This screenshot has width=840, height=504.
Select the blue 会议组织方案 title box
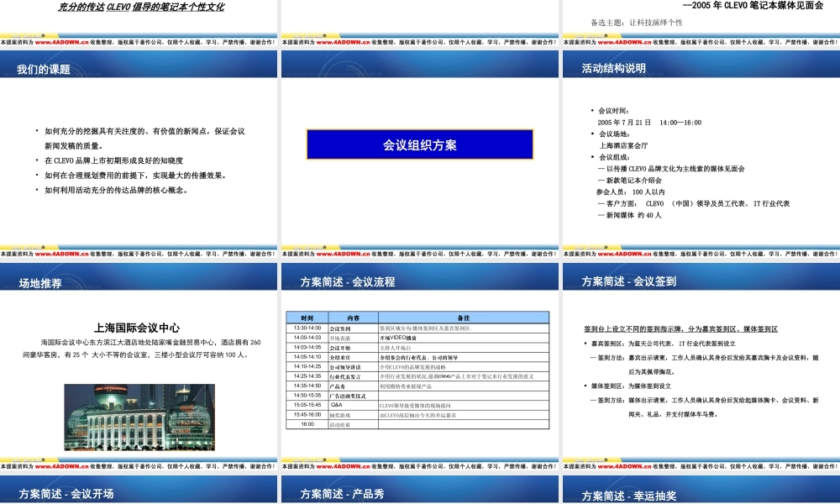tap(419, 144)
